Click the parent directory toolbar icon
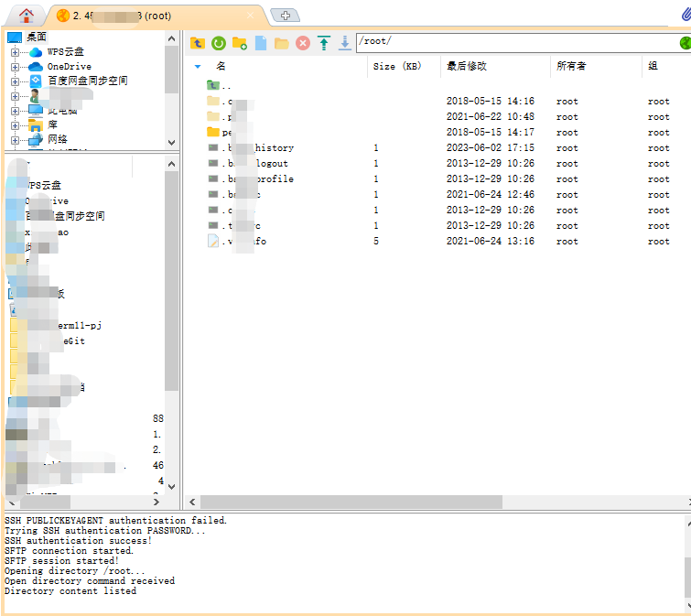 [x=198, y=43]
